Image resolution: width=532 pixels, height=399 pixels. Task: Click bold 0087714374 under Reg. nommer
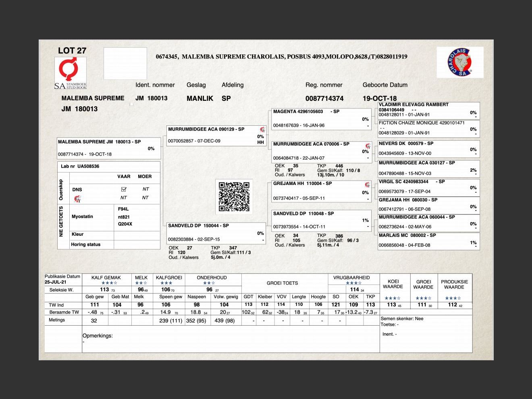324,98
